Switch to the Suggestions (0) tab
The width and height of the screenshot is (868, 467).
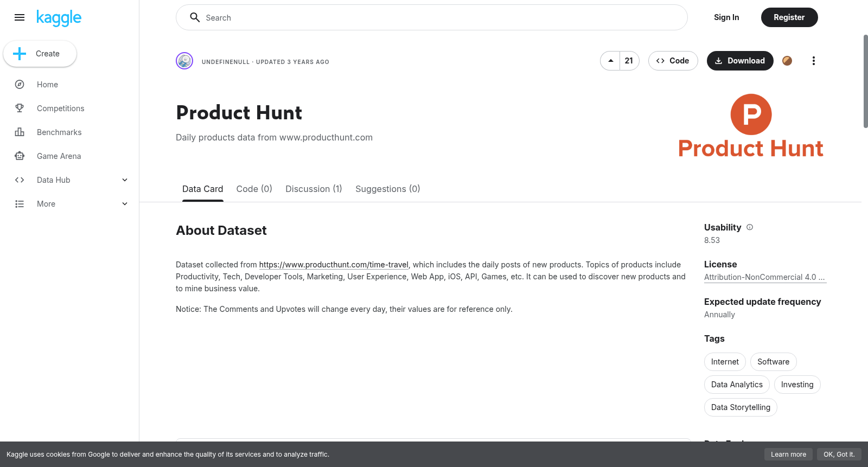pos(387,189)
